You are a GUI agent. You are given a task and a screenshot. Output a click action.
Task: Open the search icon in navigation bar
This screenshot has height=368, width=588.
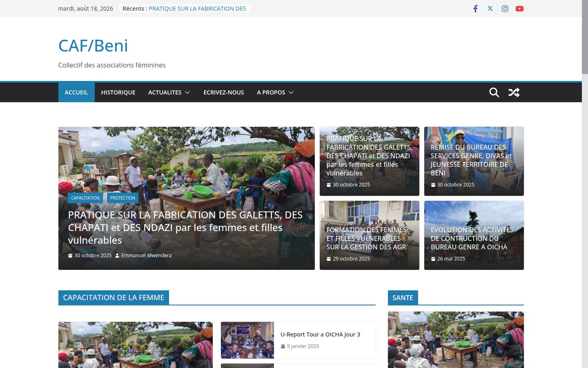click(x=494, y=92)
